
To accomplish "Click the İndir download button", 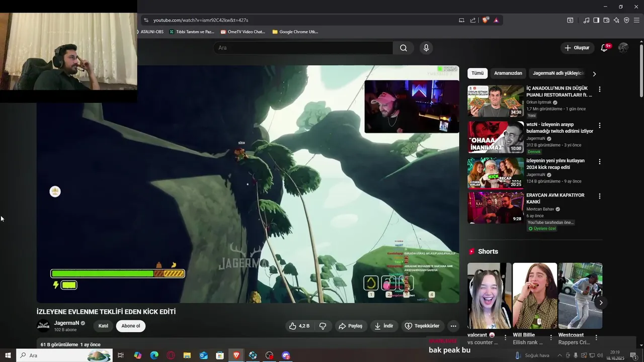I will click(384, 326).
